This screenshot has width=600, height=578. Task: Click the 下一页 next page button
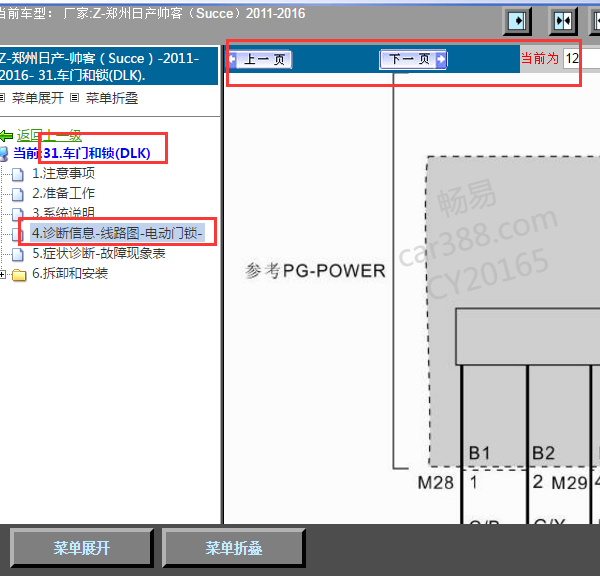pyautogui.click(x=413, y=59)
